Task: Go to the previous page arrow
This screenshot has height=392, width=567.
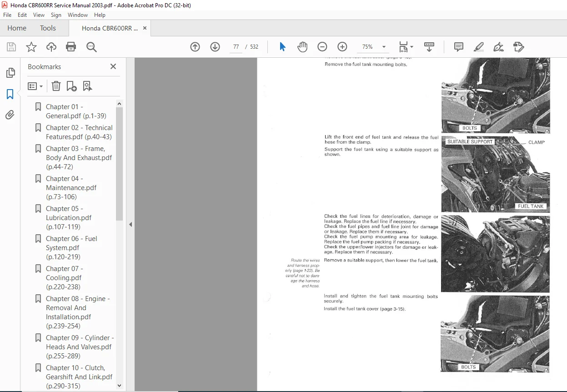Action: [195, 47]
